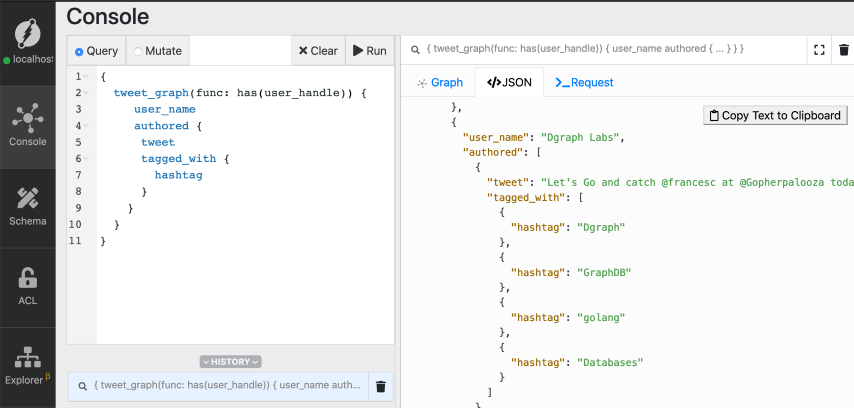Switch to the Graph tab

click(440, 82)
